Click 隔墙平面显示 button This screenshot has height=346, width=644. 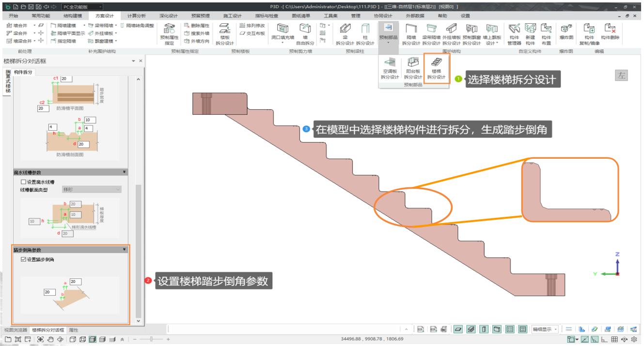68,33
